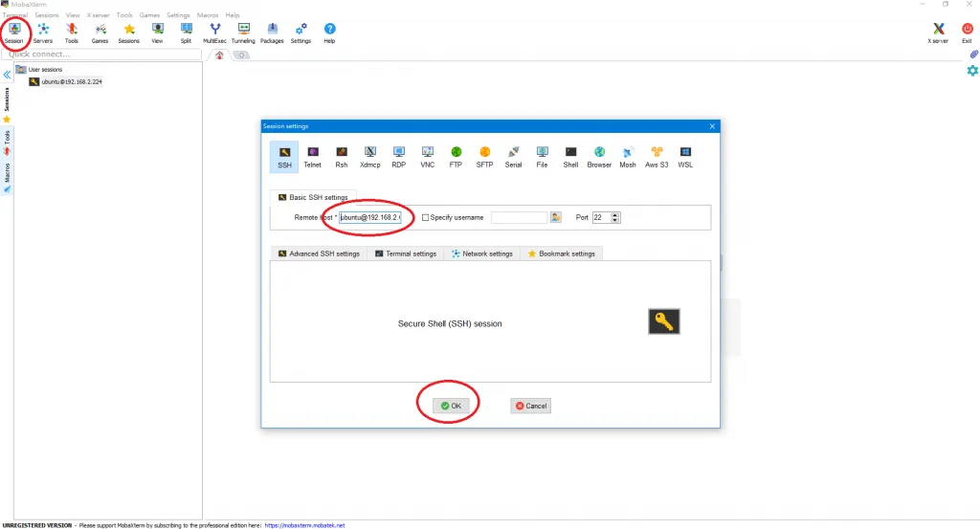The height and width of the screenshot is (529, 980).
Task: Click the Tunneling toolbar icon
Action: 243,33
